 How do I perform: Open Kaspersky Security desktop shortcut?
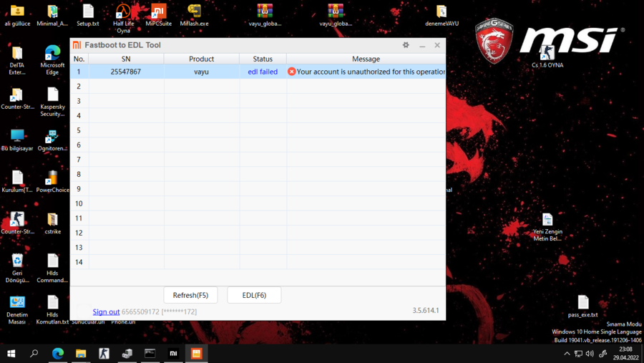point(52,102)
